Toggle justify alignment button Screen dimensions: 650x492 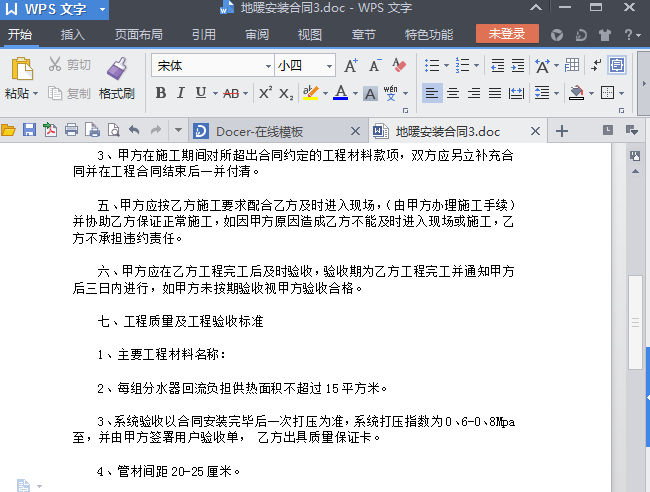click(495, 93)
